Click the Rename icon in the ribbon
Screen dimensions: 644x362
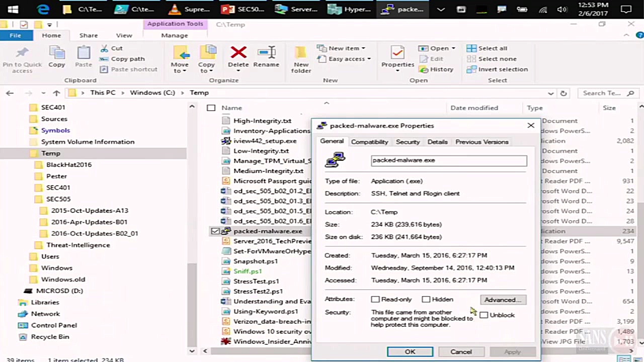266,52
